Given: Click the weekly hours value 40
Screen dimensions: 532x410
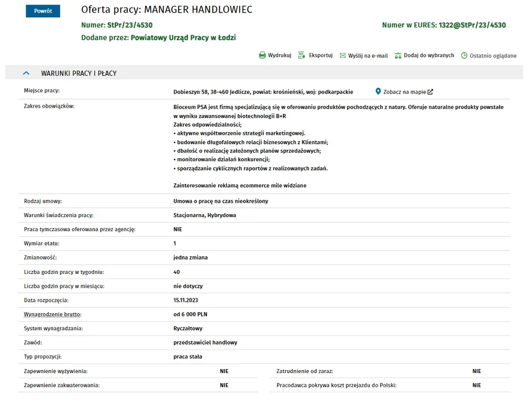Looking at the screenshot, I should coord(176,272).
